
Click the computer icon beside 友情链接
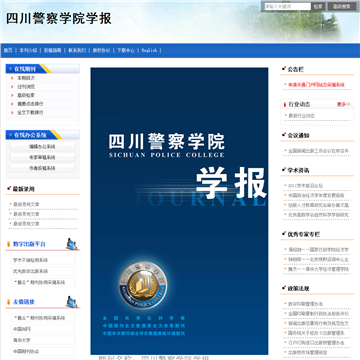[x=71, y=302]
